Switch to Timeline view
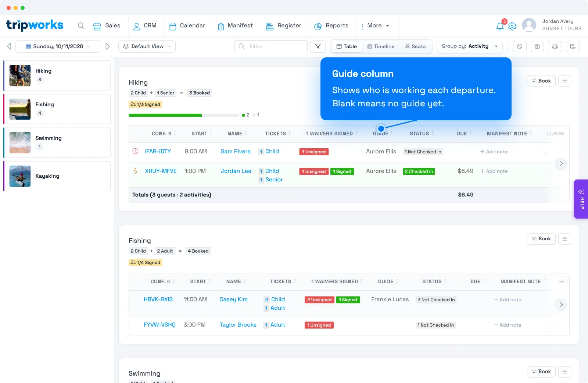Image resolution: width=588 pixels, height=383 pixels. tap(381, 46)
